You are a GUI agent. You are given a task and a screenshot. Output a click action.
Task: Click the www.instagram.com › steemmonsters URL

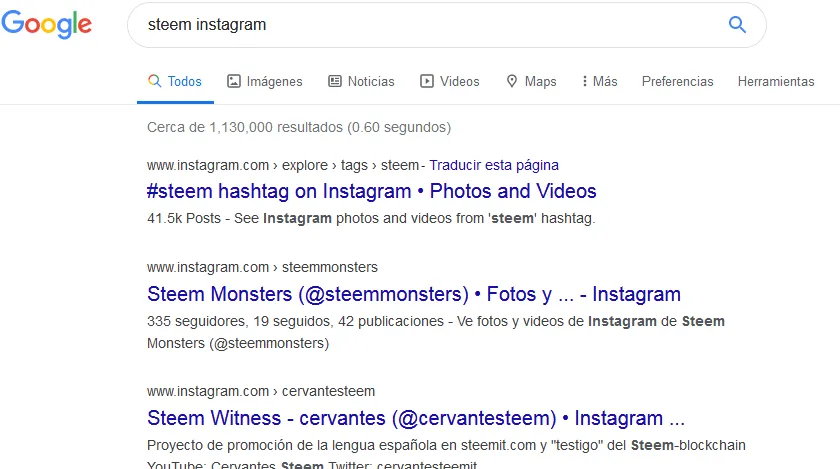click(262, 267)
